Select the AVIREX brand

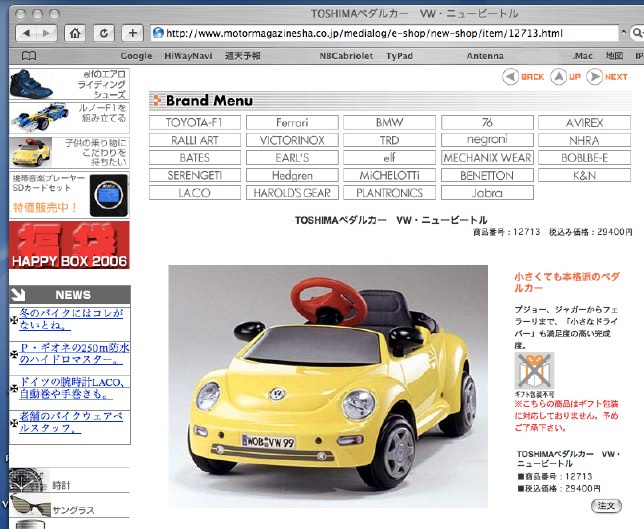pyautogui.click(x=584, y=122)
